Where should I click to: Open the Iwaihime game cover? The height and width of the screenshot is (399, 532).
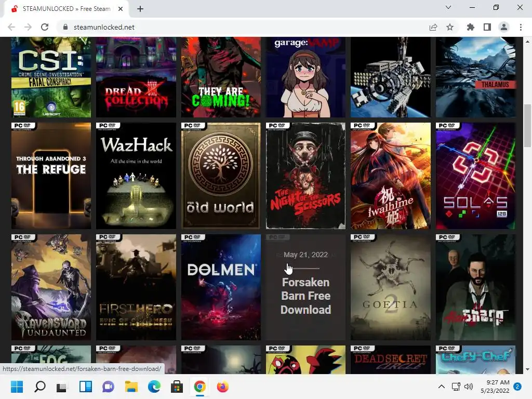[391, 176]
